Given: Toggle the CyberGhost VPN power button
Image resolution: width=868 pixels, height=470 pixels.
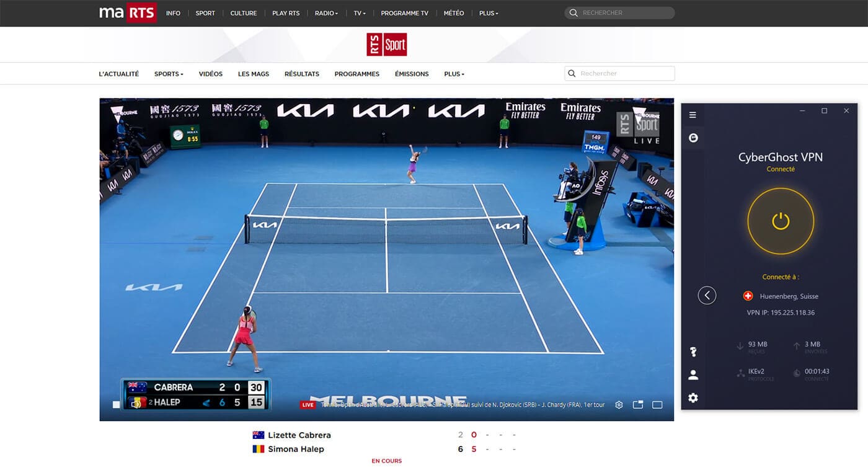Looking at the screenshot, I should [x=781, y=221].
